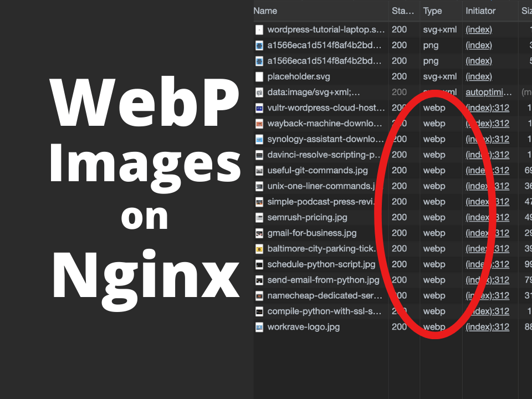Sort requests by the Initiator column header
The image size is (532, 399).
tap(481, 11)
